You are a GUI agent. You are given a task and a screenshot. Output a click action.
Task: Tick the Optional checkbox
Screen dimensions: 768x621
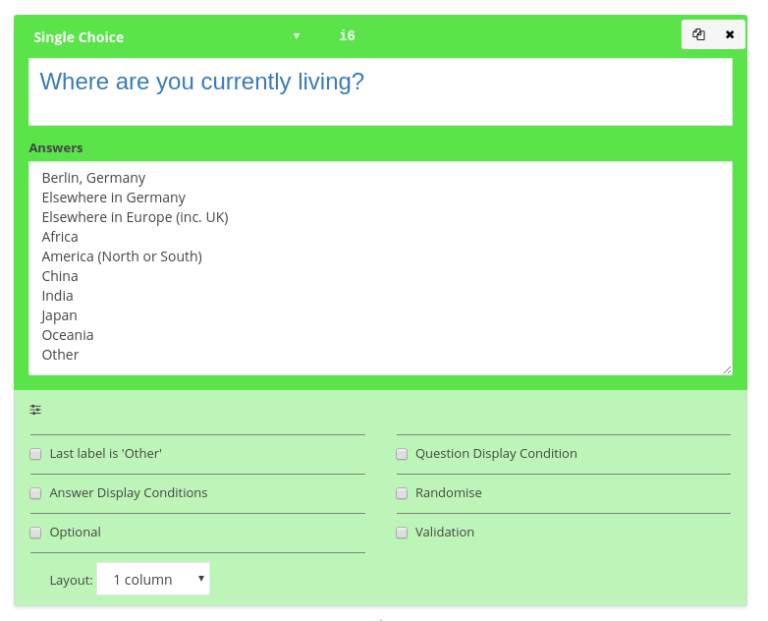pyautogui.click(x=36, y=533)
